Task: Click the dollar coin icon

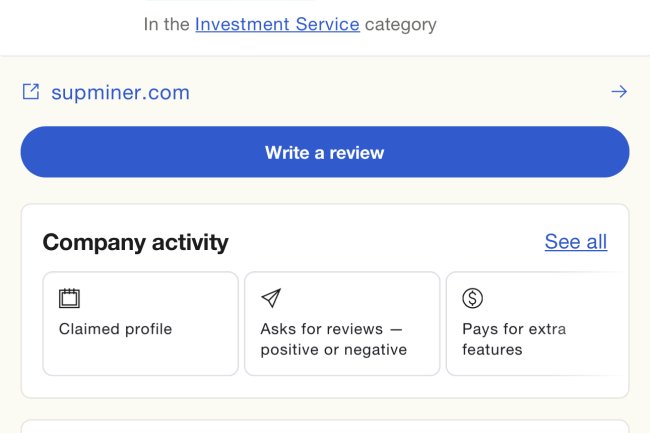Action: click(473, 298)
